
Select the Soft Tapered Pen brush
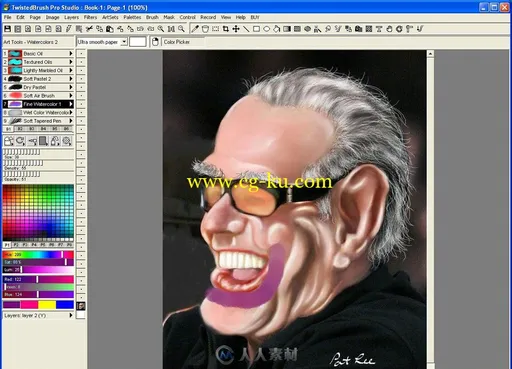pyautogui.click(x=38, y=121)
